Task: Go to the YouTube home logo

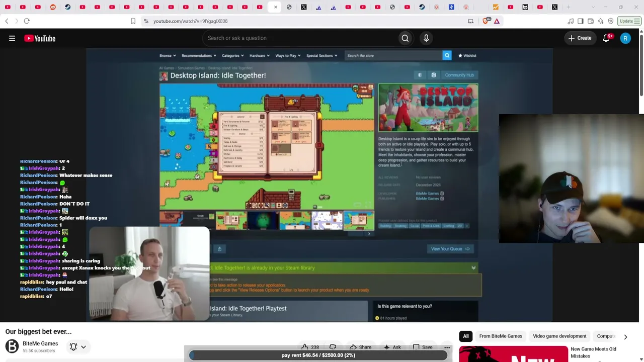Action: point(40,38)
